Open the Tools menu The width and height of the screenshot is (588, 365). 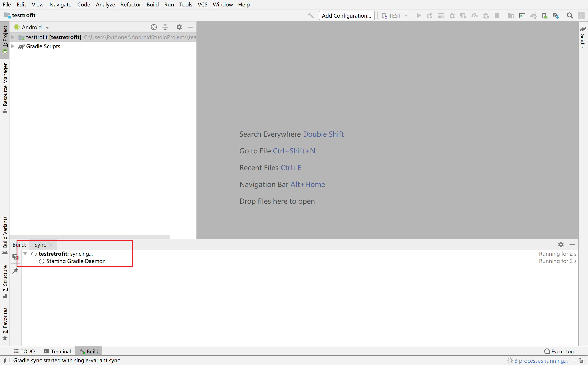point(185,5)
